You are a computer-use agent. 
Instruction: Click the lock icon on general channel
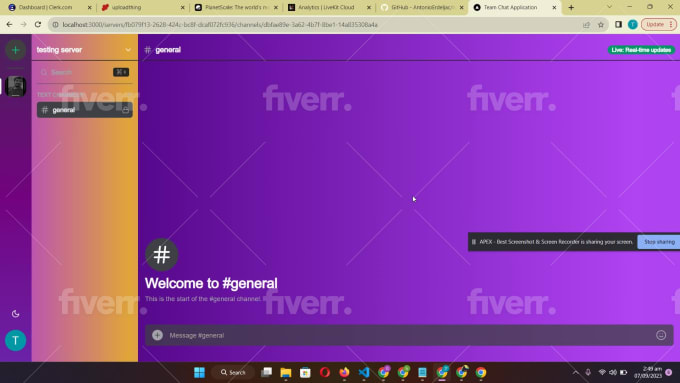[125, 110]
